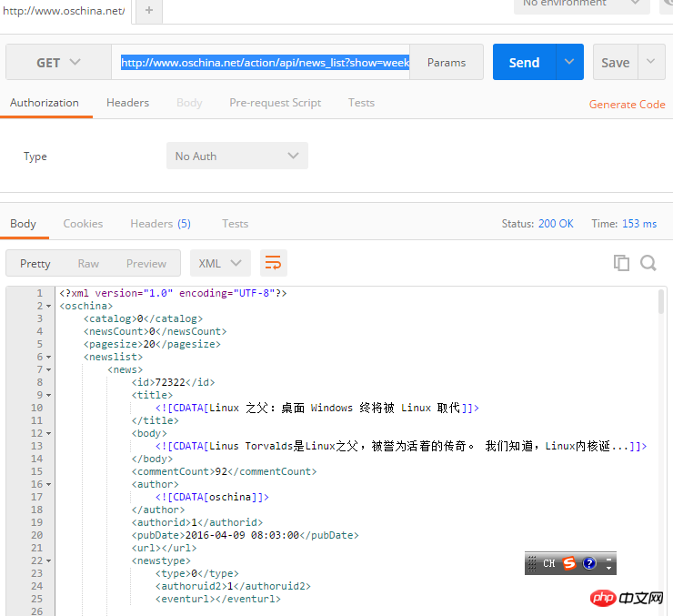The width and height of the screenshot is (673, 616).
Task: Open new request tab with plus icon
Action: (x=148, y=11)
